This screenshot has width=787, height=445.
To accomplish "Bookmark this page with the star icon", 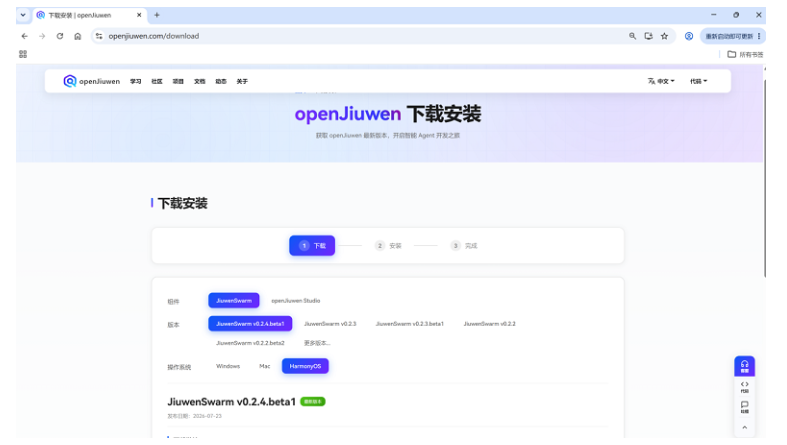I will pyautogui.click(x=665, y=36).
